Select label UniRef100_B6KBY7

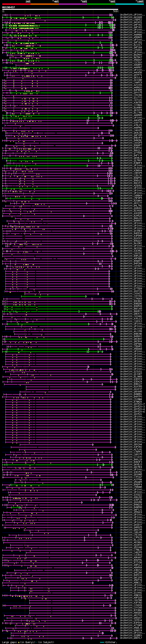click(x=131, y=311)
